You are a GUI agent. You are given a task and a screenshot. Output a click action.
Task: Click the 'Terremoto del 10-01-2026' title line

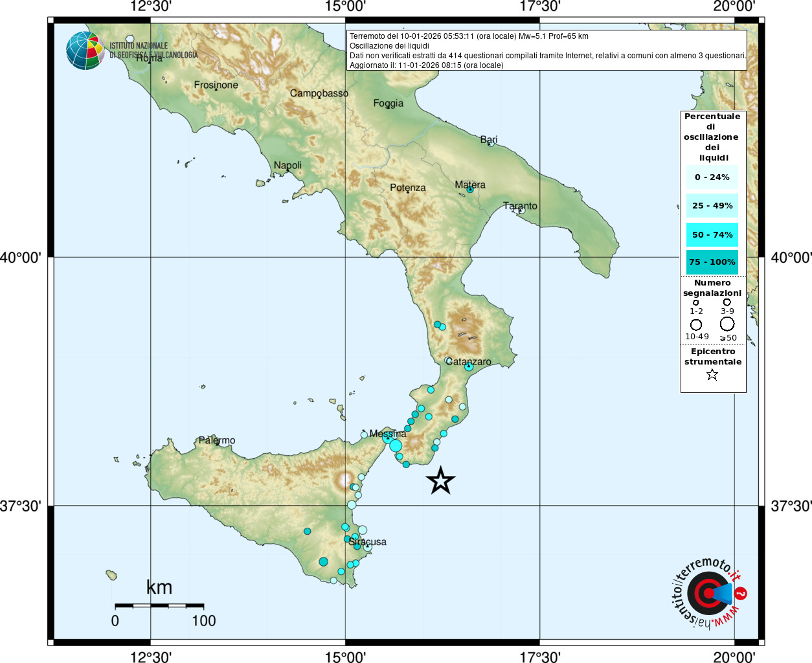click(x=469, y=36)
